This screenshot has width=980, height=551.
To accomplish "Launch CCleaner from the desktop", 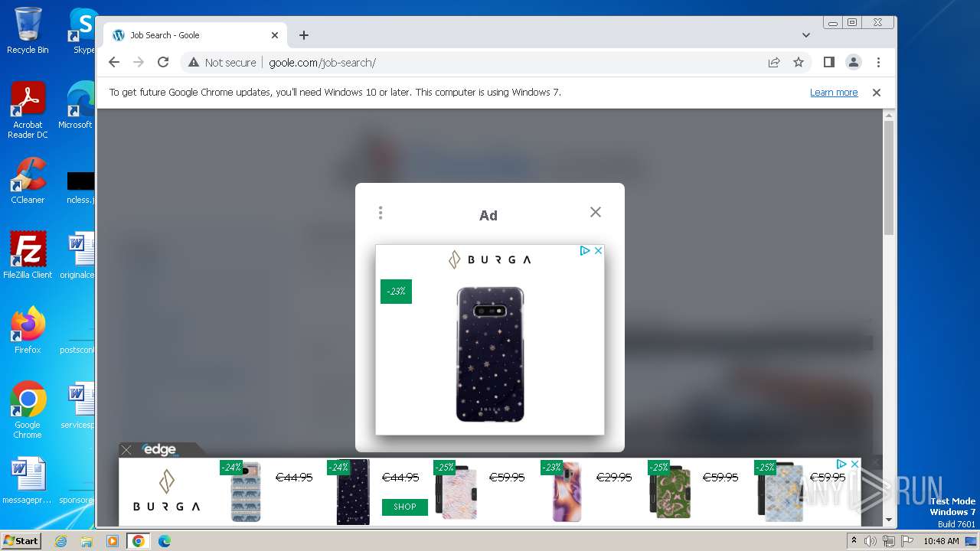I will point(28,181).
